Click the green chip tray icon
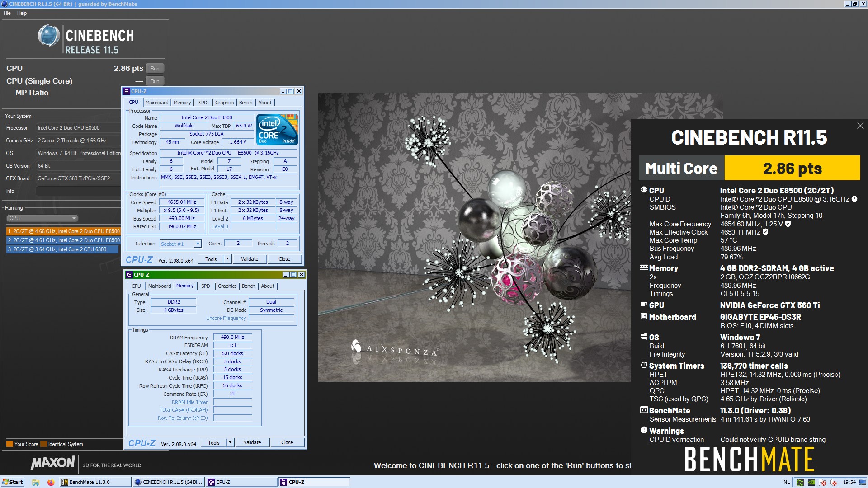The width and height of the screenshot is (868, 488). [800, 482]
